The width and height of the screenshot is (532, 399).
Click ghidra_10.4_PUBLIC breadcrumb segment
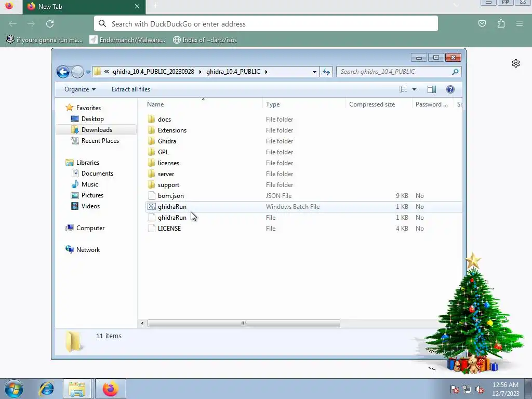[x=233, y=72]
